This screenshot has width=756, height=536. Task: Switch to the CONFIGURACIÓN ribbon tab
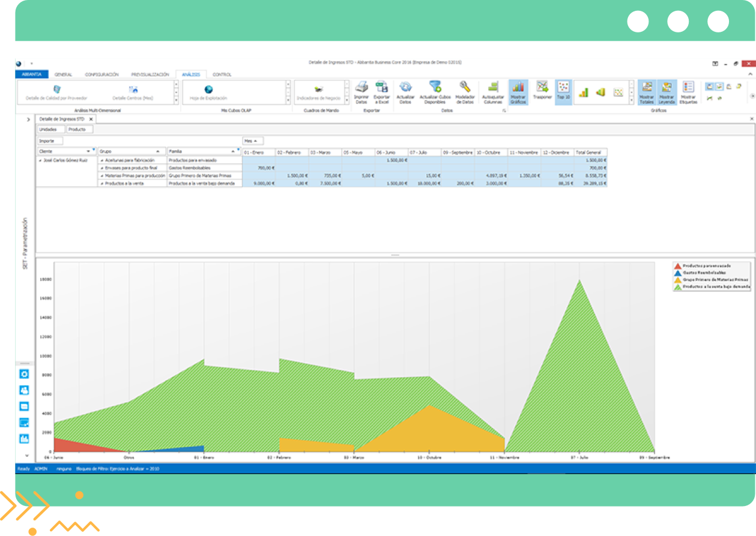[101, 74]
